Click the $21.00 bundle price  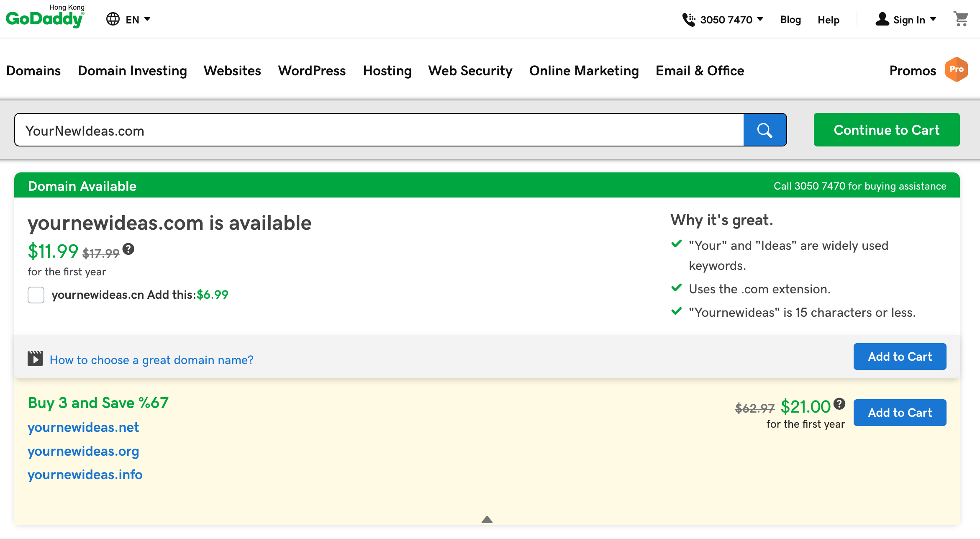point(806,406)
